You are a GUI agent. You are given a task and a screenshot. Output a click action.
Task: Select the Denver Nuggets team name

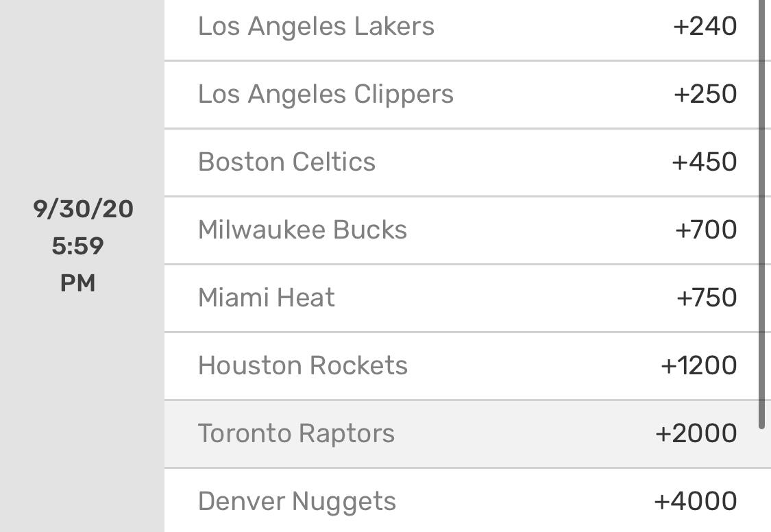tap(297, 502)
